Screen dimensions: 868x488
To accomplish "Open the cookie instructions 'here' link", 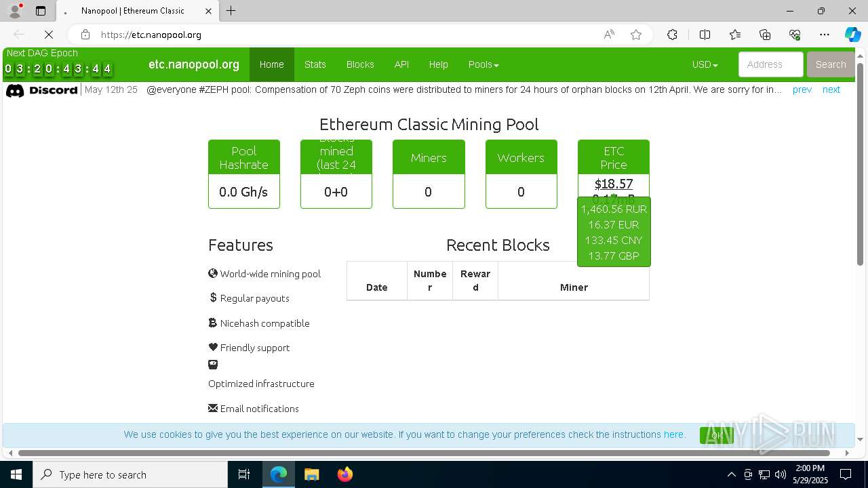I will pyautogui.click(x=673, y=434).
